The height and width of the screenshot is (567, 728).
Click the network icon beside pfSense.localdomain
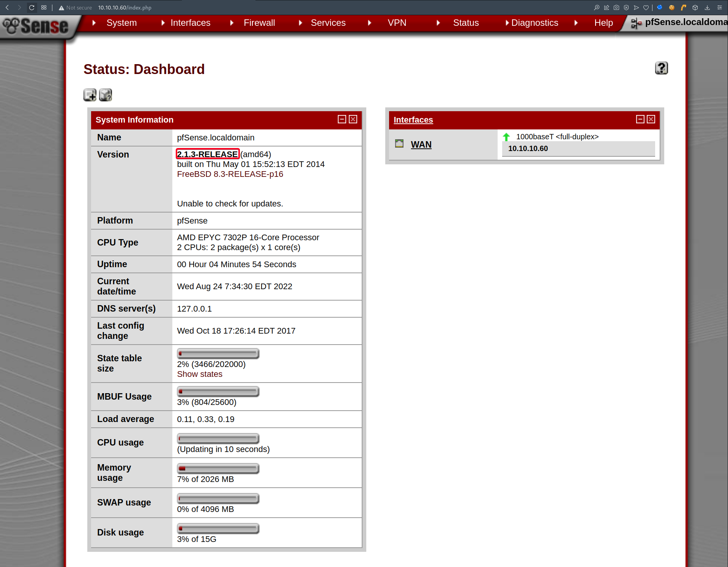636,23
